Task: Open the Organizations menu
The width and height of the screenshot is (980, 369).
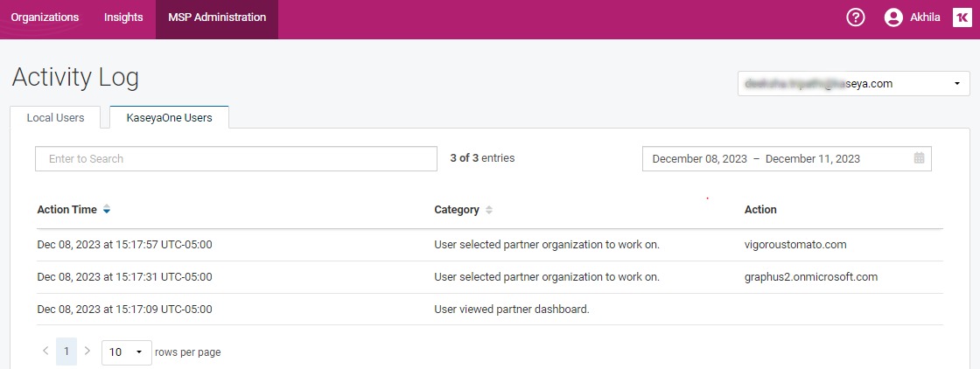Action: [45, 17]
